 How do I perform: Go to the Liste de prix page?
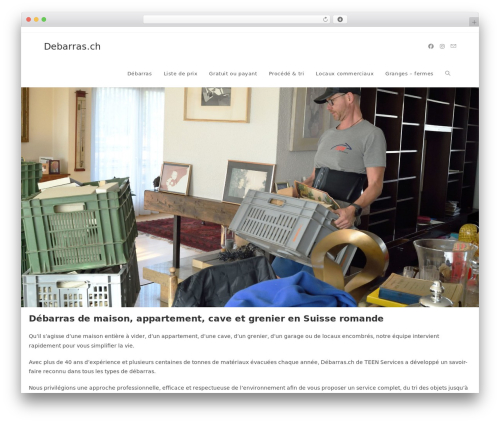click(x=180, y=74)
